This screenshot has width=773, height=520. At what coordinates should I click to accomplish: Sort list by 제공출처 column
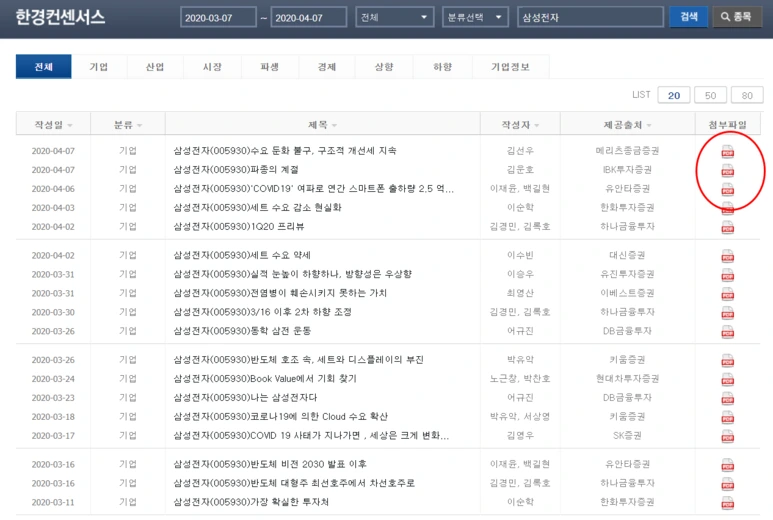pos(627,125)
